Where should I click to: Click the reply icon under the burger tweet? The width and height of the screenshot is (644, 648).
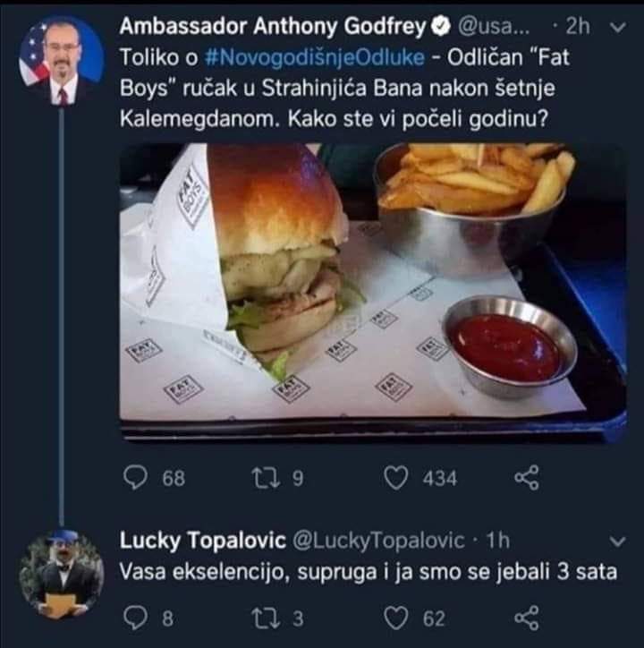tap(135, 478)
